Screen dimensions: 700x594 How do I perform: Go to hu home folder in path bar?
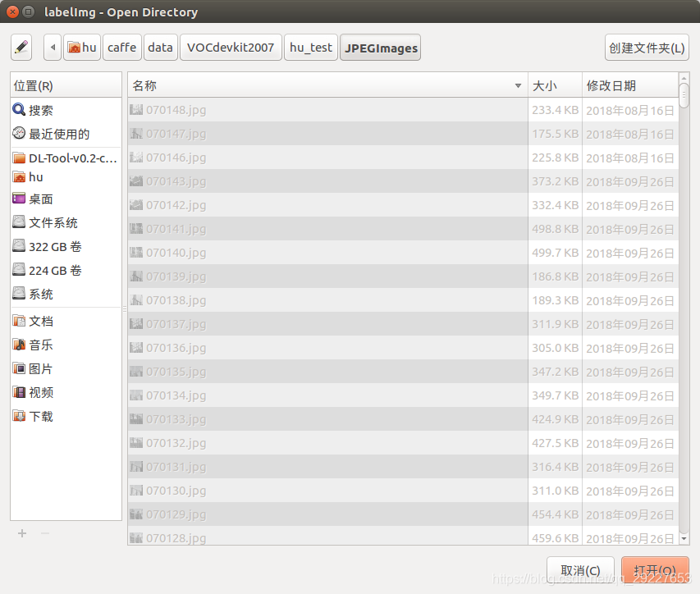82,48
